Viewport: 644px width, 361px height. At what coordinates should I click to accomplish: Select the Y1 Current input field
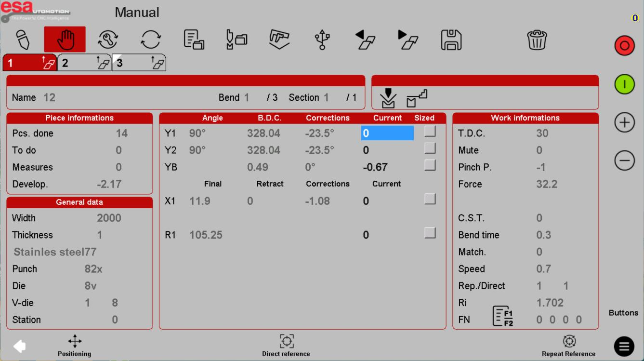tap(387, 133)
